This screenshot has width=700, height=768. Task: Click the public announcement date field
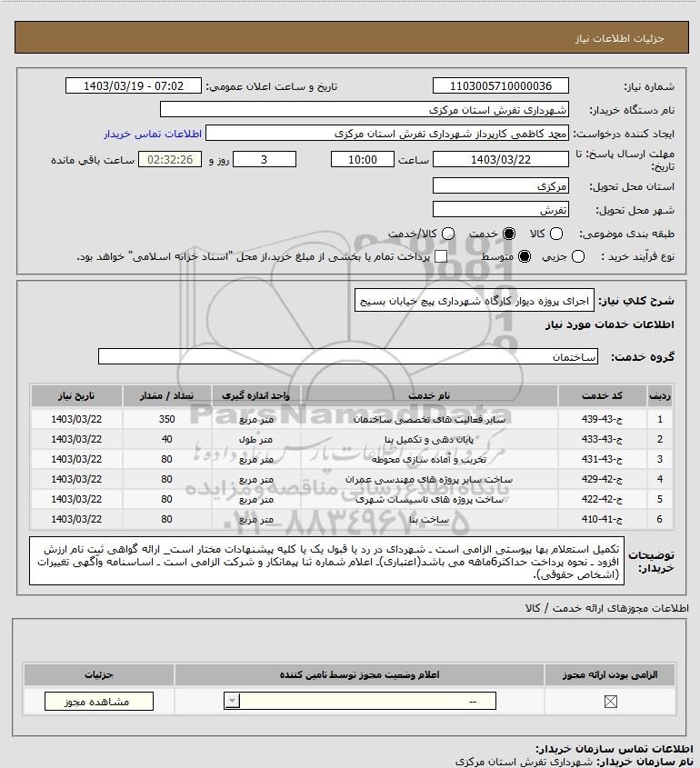(x=134, y=85)
